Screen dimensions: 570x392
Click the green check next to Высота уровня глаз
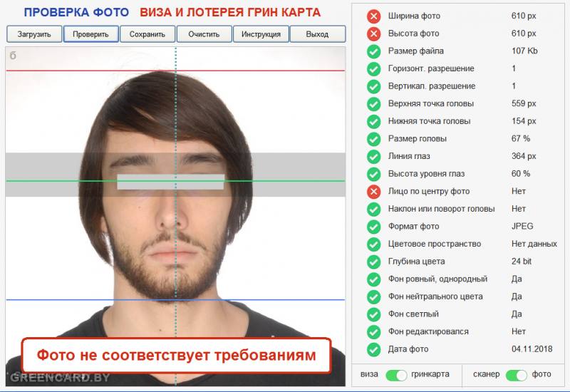pyautogui.click(x=373, y=174)
